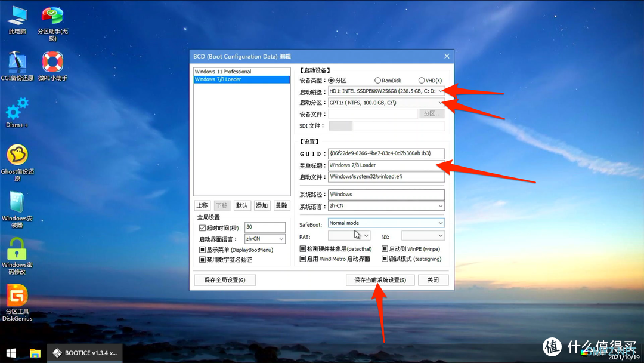The image size is (644, 363).
Task: Launch the Windows安装器 desktop icon
Action: click(17, 210)
